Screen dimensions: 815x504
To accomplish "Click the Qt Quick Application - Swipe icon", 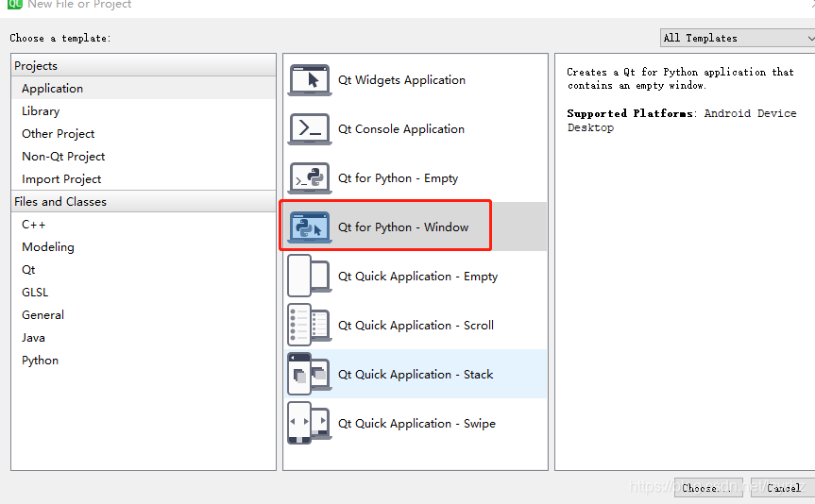I will (310, 424).
